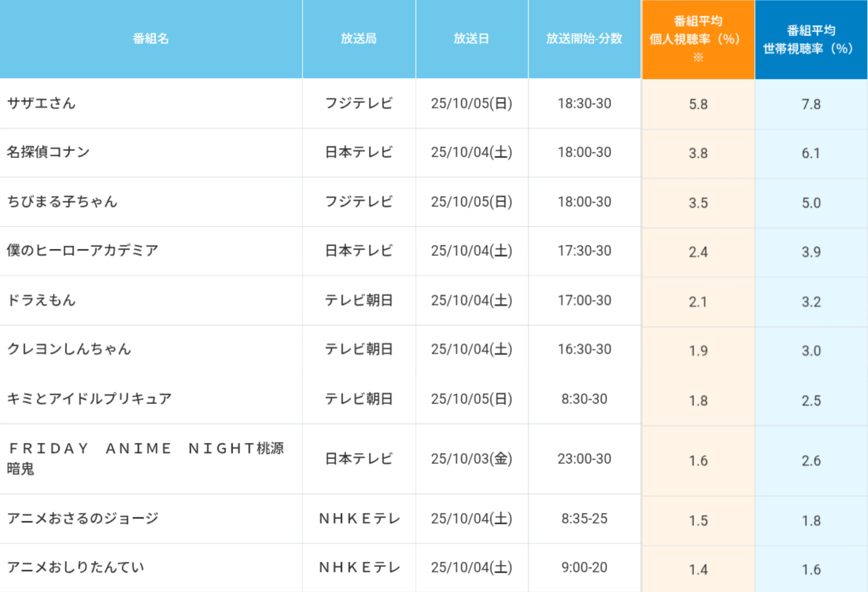Click the 放送局 column header

pyautogui.click(x=358, y=39)
